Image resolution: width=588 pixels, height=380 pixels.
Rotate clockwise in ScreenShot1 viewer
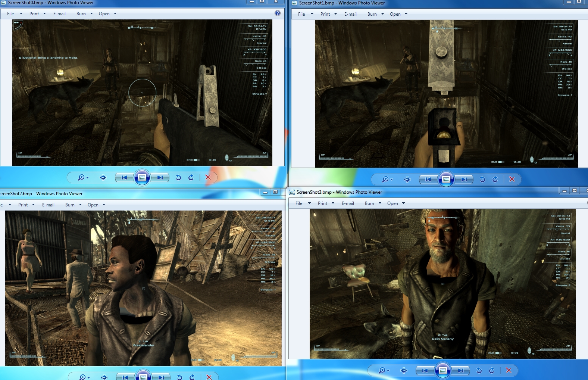[x=495, y=179]
